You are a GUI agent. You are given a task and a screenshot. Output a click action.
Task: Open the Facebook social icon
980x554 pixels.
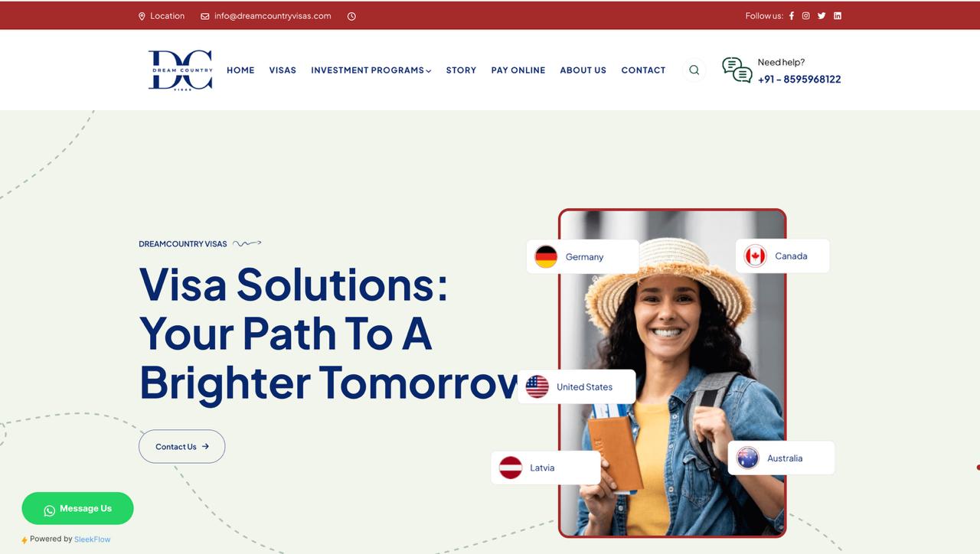[x=792, y=15]
